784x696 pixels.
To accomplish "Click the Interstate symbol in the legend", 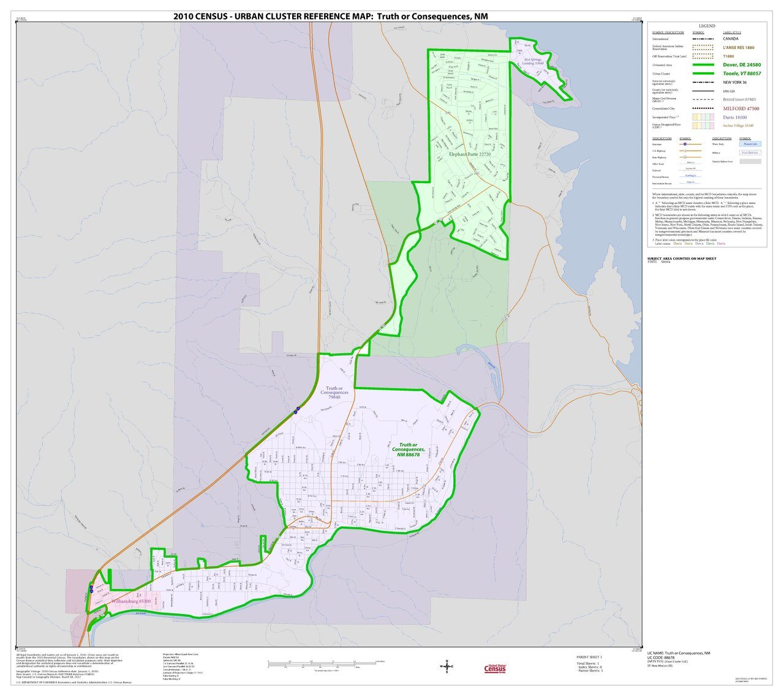I will (690, 144).
